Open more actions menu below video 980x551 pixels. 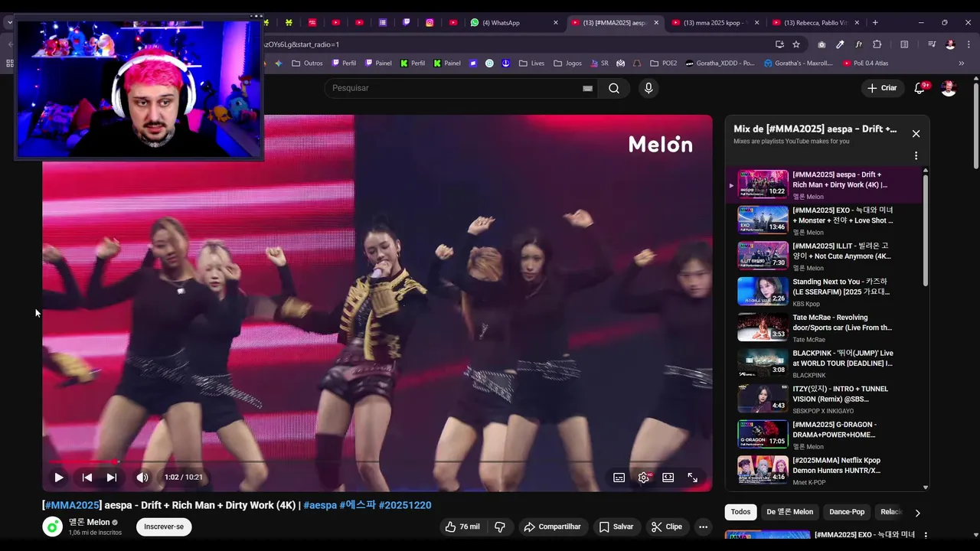(x=703, y=527)
